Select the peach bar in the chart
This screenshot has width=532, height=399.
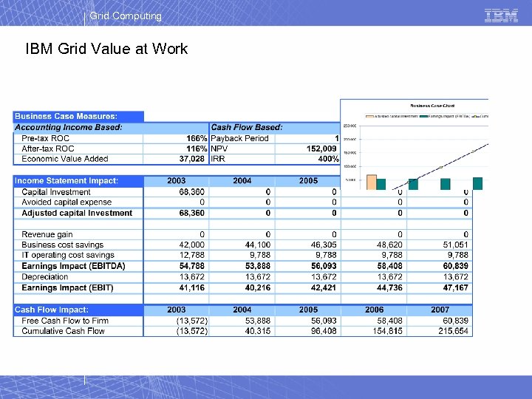click(372, 183)
